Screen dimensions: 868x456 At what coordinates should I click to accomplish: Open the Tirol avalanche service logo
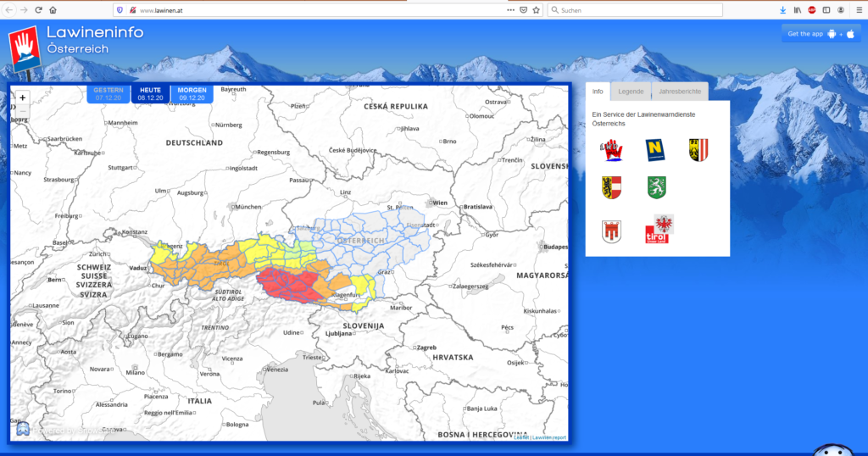click(x=659, y=229)
